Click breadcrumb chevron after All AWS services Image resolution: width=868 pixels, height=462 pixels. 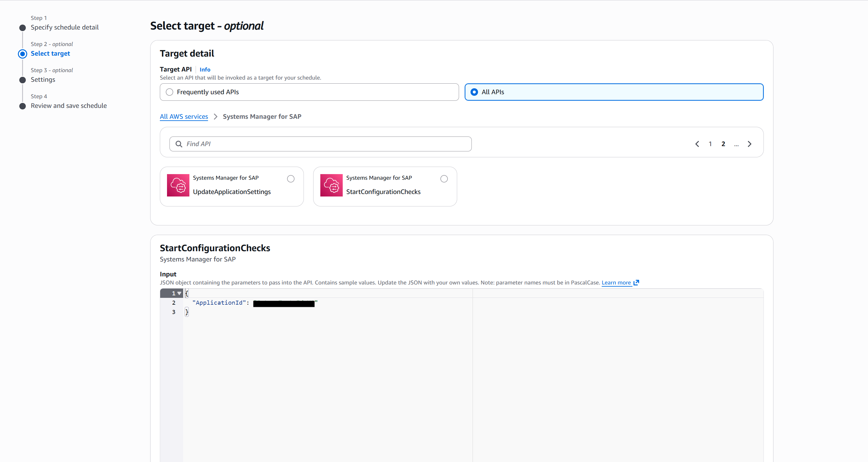click(216, 117)
